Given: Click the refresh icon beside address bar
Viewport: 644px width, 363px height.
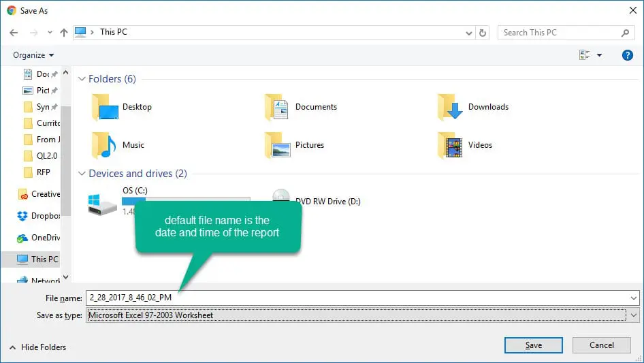Looking at the screenshot, I should click(x=483, y=33).
